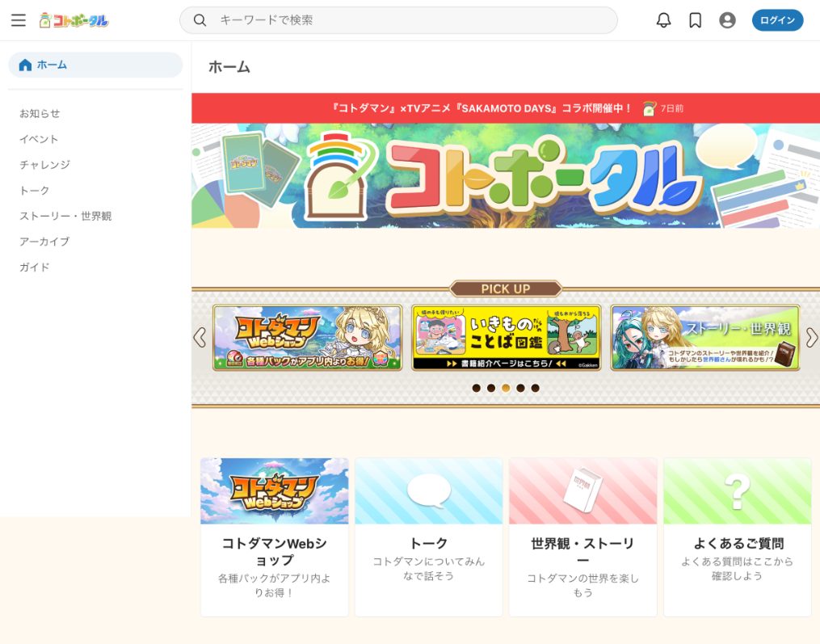Select the fourth carousel dot
This screenshot has width=820, height=644.
click(x=520, y=388)
